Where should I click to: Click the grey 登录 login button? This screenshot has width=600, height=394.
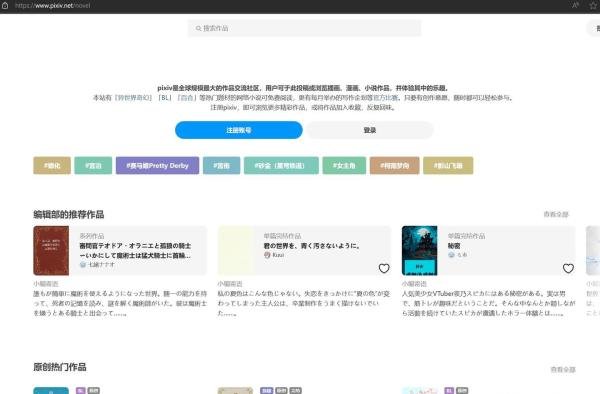(x=370, y=130)
